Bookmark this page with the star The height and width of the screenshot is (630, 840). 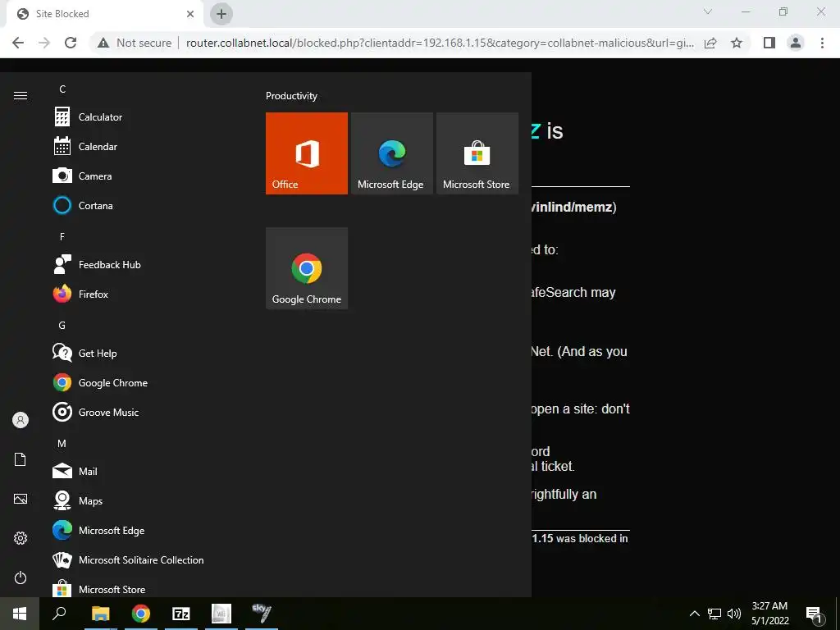pos(737,43)
